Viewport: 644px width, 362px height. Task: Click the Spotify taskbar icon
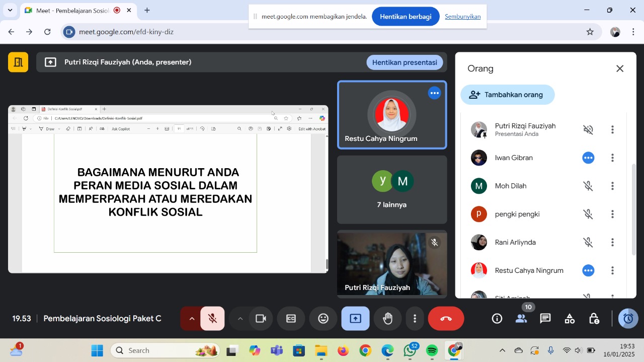pyautogui.click(x=432, y=350)
